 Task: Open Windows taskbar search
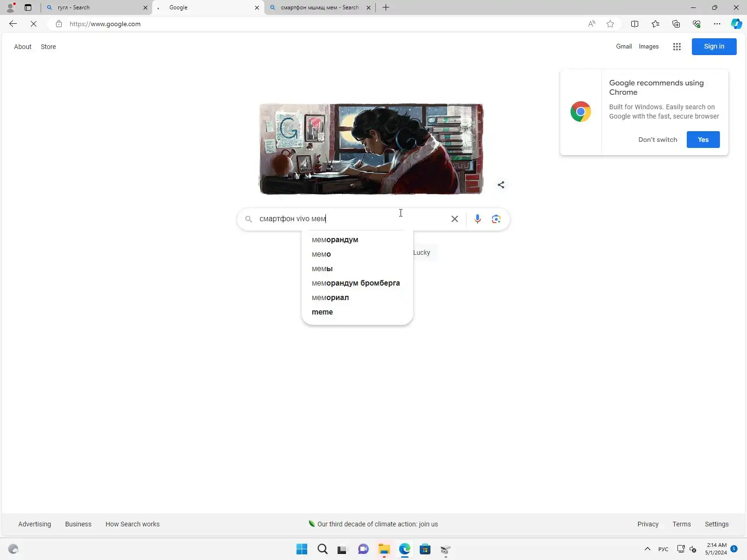pyautogui.click(x=323, y=549)
